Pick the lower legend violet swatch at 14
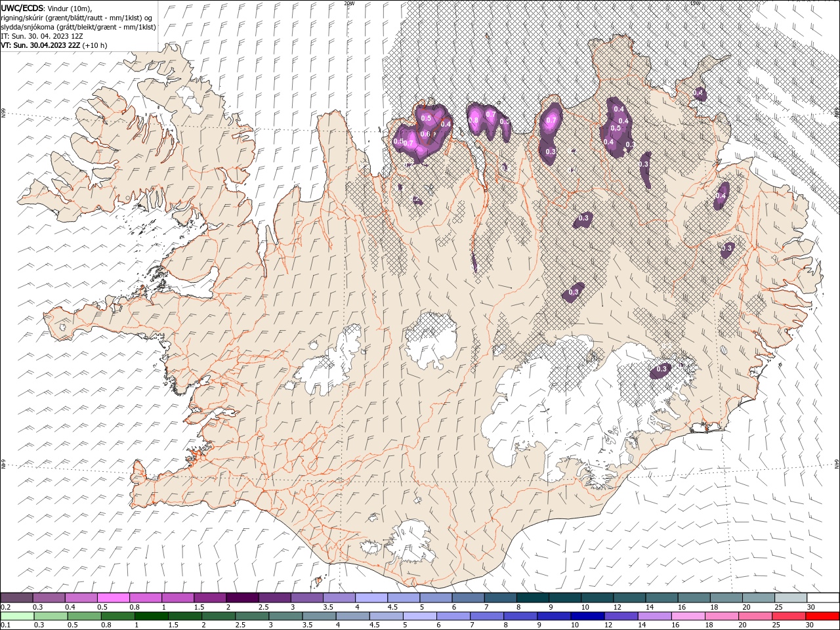Viewport: 840px width, 630px height. [655, 618]
